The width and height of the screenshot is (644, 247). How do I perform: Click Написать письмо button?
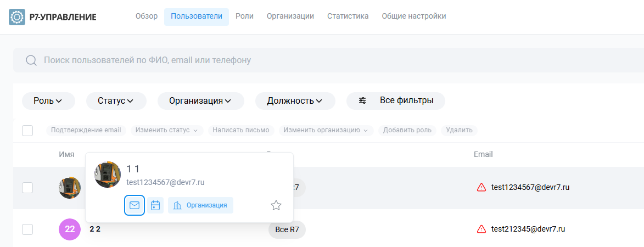pyautogui.click(x=241, y=131)
